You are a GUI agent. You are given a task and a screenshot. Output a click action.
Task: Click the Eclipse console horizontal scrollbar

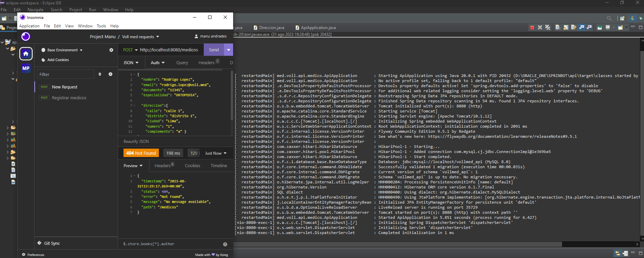point(398,244)
